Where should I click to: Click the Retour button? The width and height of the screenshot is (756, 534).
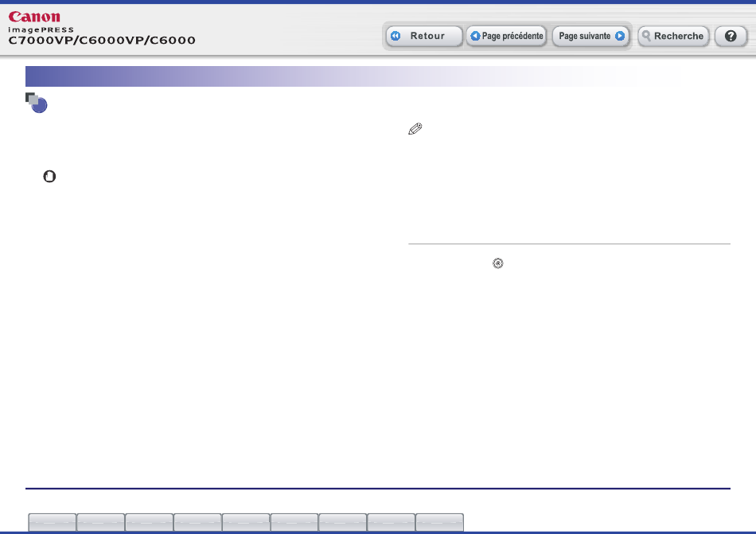(424, 36)
